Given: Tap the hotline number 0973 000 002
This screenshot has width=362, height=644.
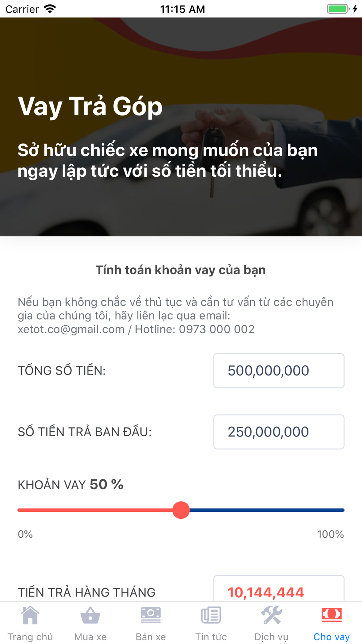Looking at the screenshot, I should coord(216,329).
